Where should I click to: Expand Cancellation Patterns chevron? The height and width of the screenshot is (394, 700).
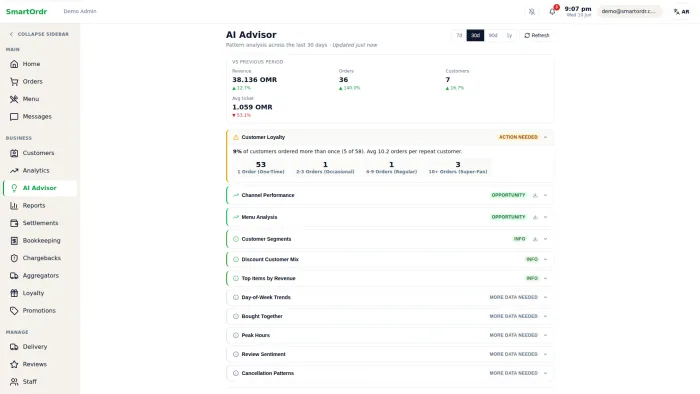pos(545,373)
